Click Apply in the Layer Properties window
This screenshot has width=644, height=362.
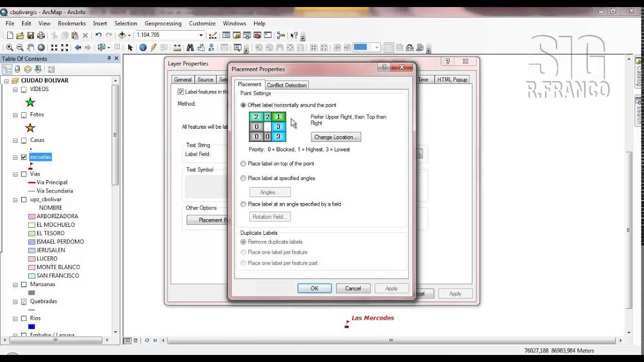pos(455,294)
